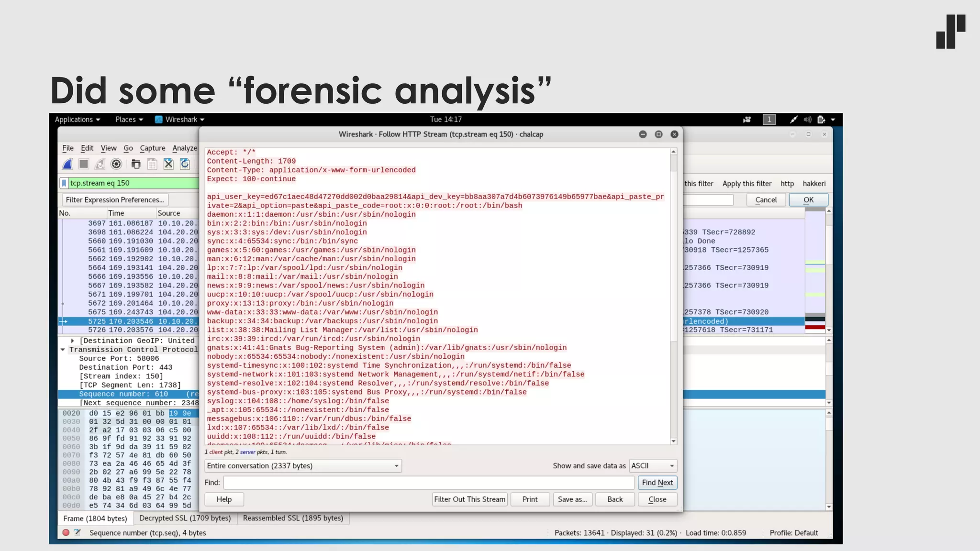Switch to Decrypted SSL (1709 bytes) tab
Image resolution: width=980 pixels, height=551 pixels.
pyautogui.click(x=185, y=518)
